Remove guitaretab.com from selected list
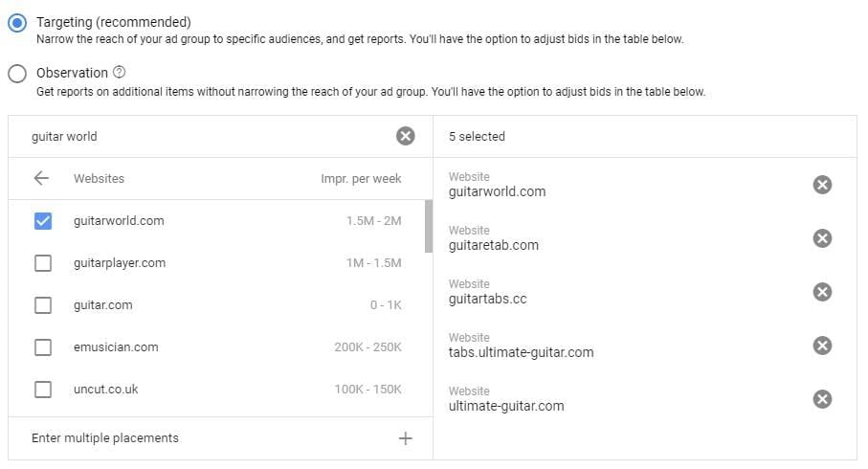The height and width of the screenshot is (469, 868). [821, 238]
